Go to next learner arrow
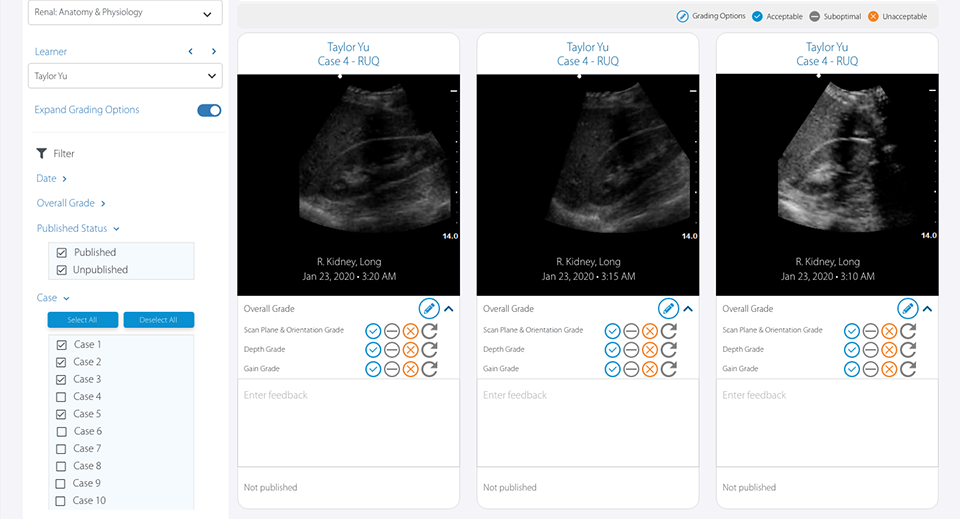The image size is (960, 519). 214,51
